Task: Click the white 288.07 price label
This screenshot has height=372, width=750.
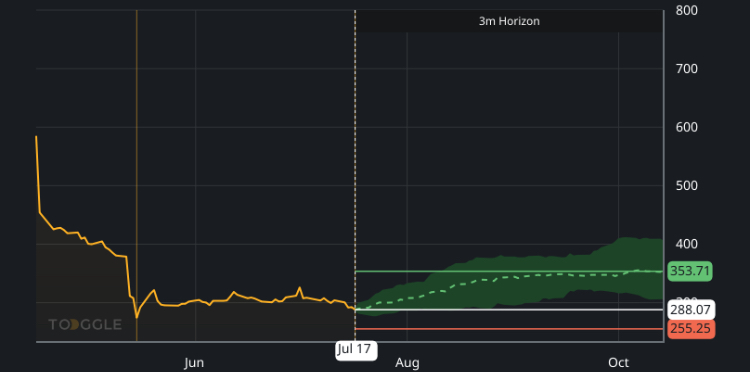Action: point(691,310)
